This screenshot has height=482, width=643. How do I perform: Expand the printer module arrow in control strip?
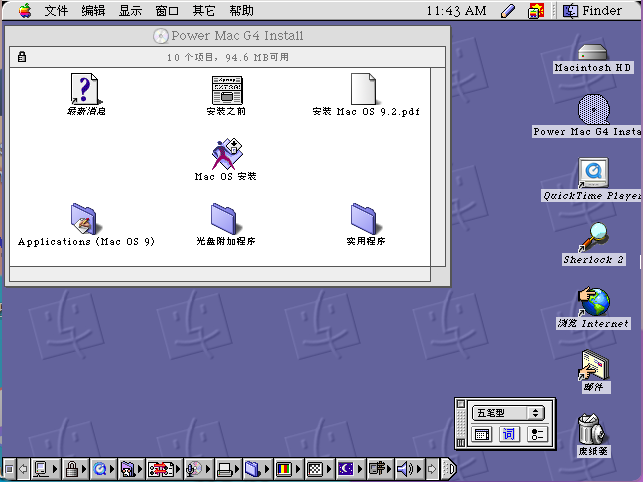coord(237,468)
